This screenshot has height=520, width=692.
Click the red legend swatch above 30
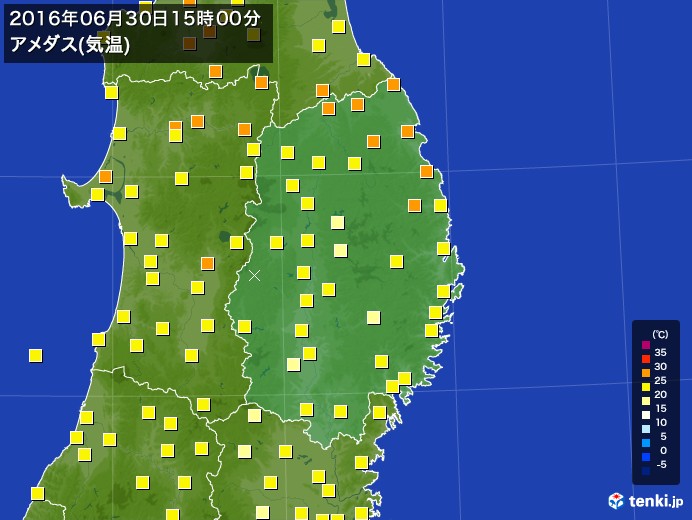coord(646,359)
